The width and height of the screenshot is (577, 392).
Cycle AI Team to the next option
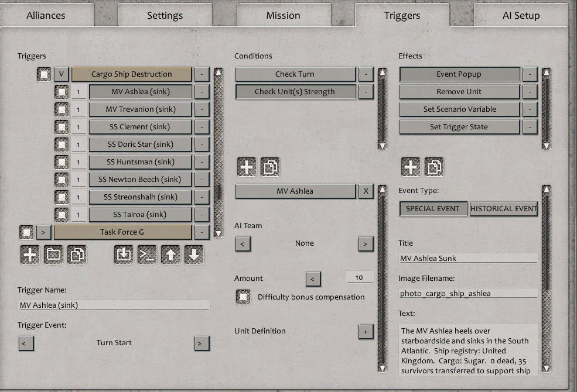click(x=366, y=243)
